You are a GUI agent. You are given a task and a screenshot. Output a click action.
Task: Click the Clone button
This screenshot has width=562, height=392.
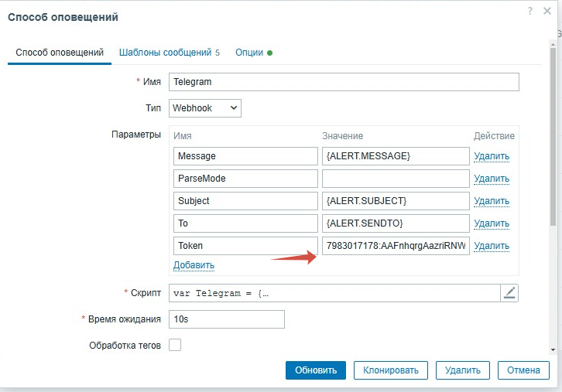pyautogui.click(x=391, y=370)
